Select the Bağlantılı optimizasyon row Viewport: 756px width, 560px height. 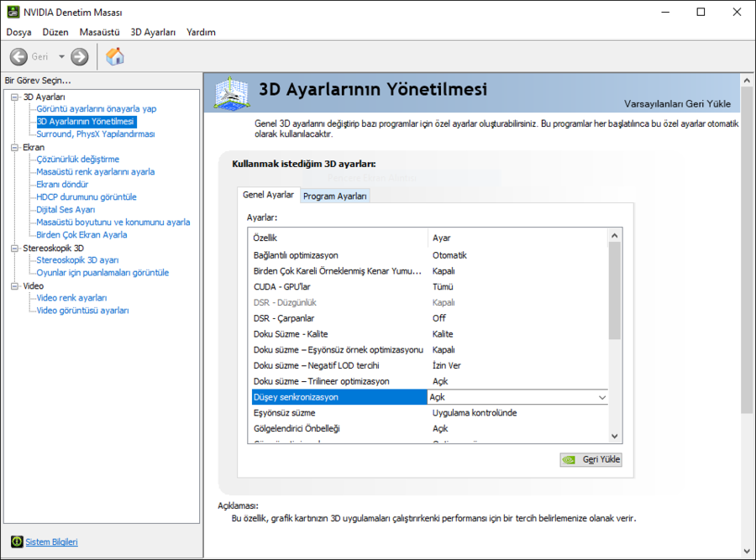click(x=429, y=255)
